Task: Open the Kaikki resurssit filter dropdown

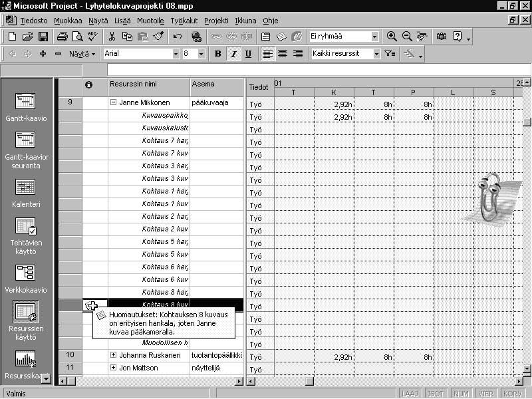Action: pyautogui.click(x=376, y=54)
